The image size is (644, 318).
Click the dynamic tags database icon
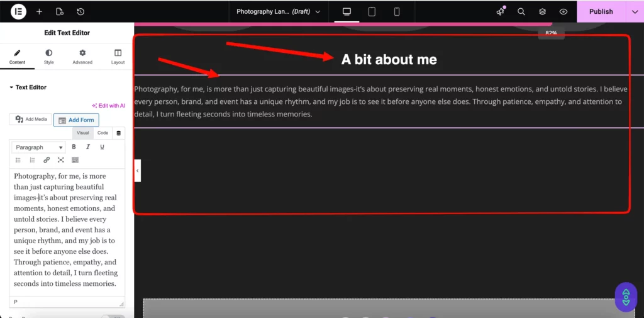(x=119, y=133)
